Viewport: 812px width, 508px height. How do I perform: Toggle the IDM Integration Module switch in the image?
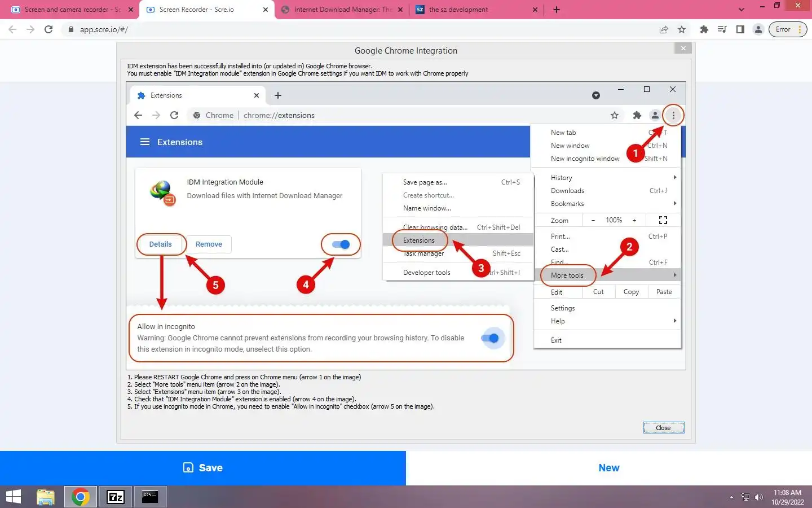click(x=341, y=244)
